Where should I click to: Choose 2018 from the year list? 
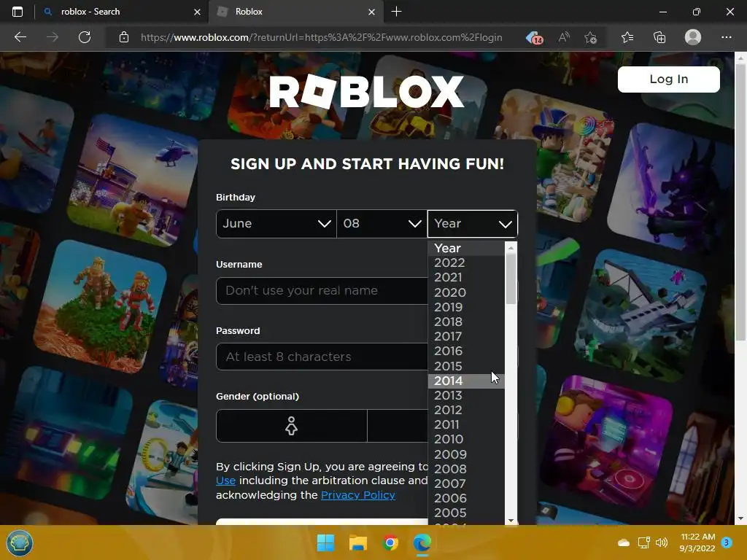(466, 322)
